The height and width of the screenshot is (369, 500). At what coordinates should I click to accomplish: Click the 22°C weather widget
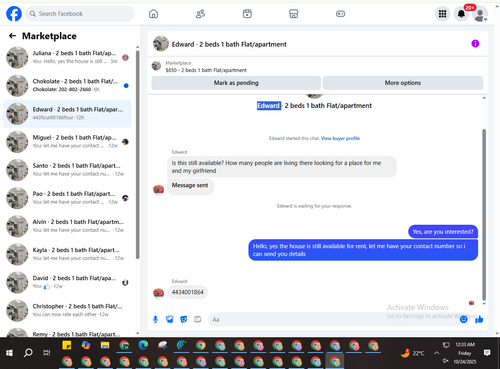[x=413, y=353]
